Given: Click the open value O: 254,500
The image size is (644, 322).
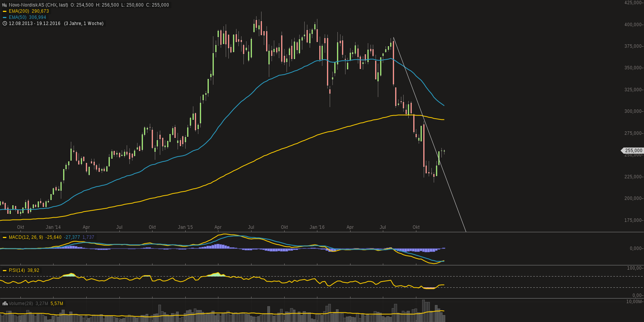Looking at the screenshot, I should click(82, 5).
